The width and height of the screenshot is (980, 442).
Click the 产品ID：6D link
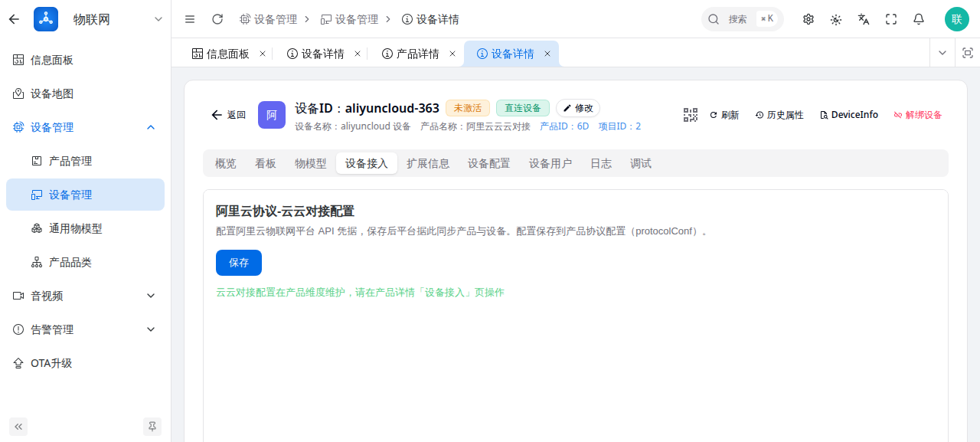point(564,126)
